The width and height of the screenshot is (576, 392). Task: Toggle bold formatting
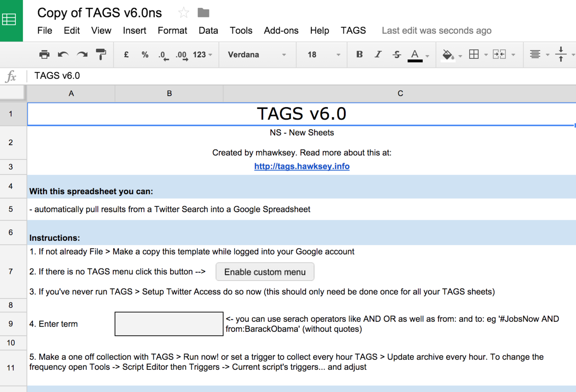(359, 54)
